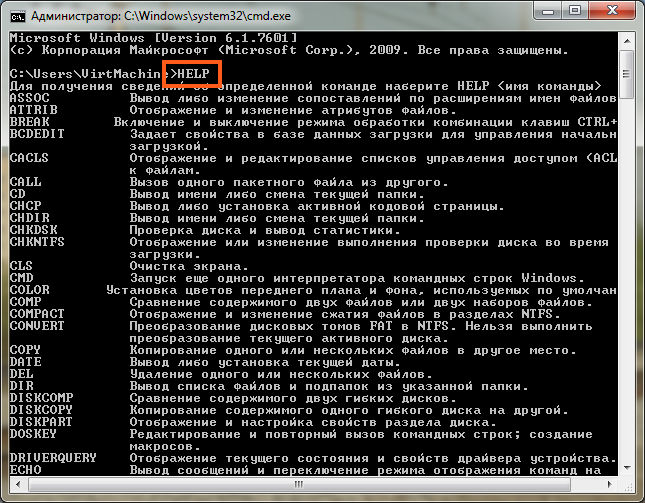Click the COLOR command entry

click(x=29, y=289)
